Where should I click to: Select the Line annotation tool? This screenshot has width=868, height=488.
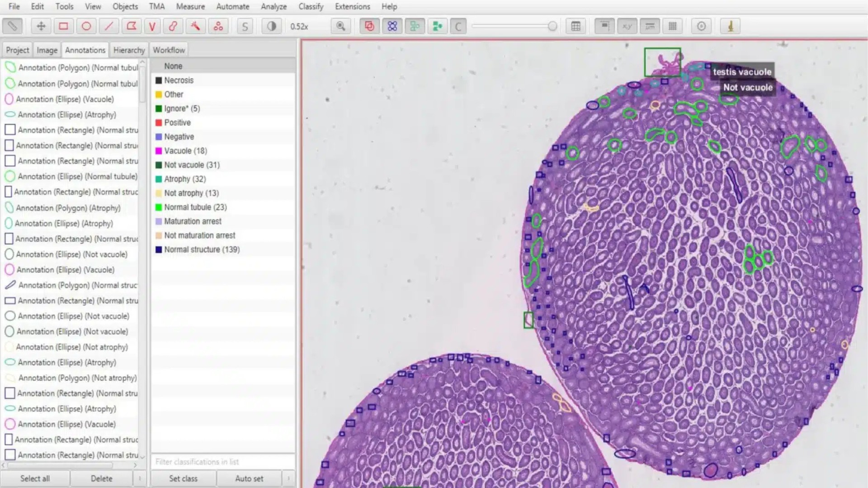[108, 26]
